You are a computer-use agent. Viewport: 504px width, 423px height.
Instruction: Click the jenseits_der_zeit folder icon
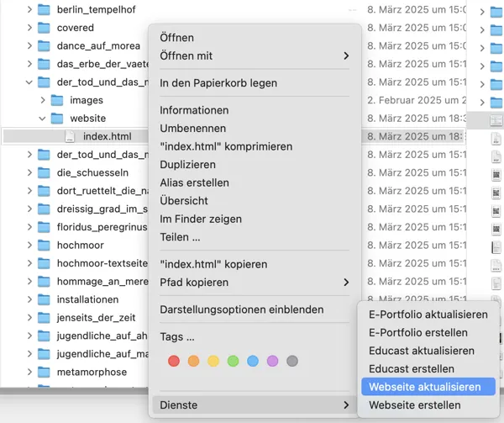tap(44, 318)
